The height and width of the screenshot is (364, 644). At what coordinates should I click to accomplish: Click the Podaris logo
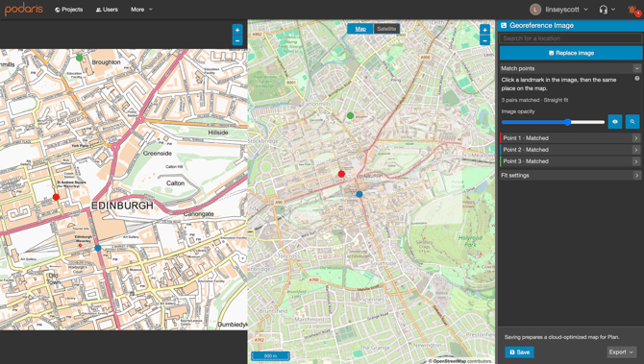[x=23, y=9]
